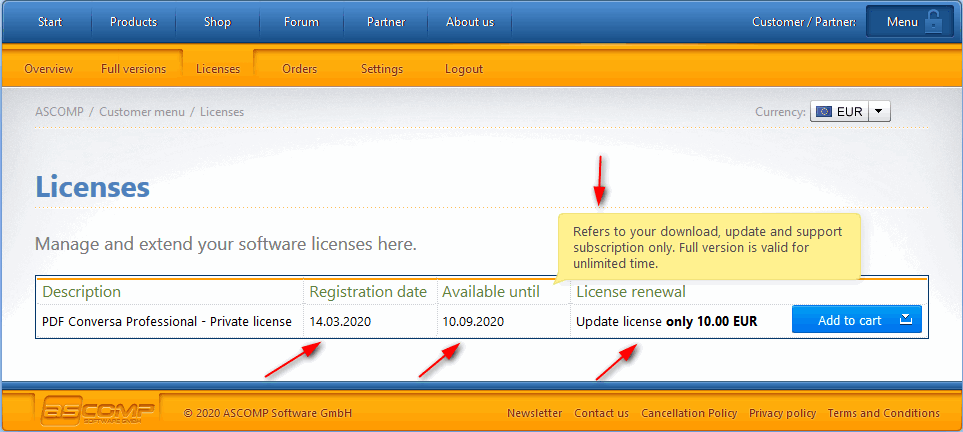Open the Newsletter footer link
The width and height of the screenshot is (963, 432).
[x=534, y=413]
